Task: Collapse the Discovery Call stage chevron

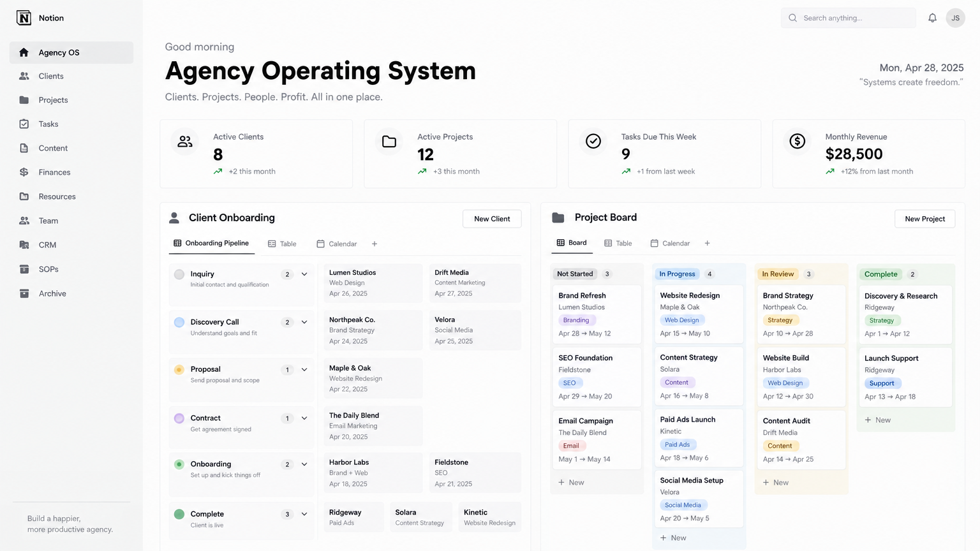Action: coord(304,322)
